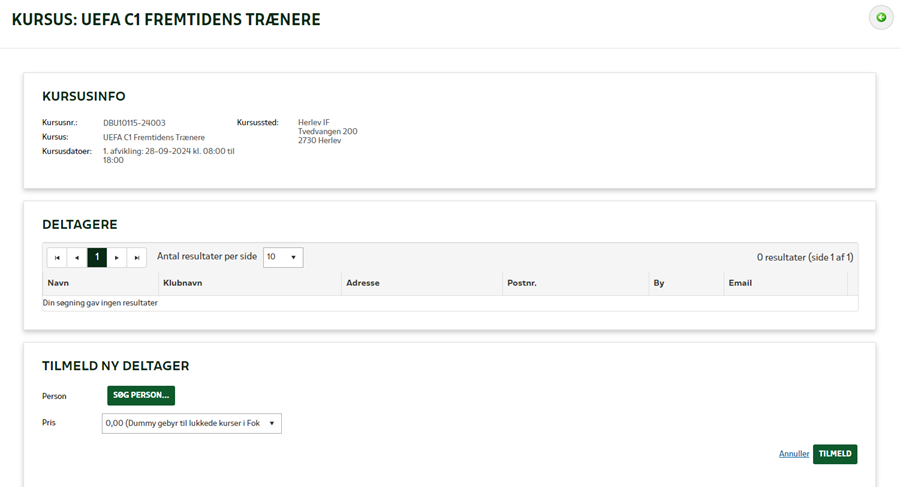
Task: Click the green back arrow icon
Action: (x=880, y=18)
